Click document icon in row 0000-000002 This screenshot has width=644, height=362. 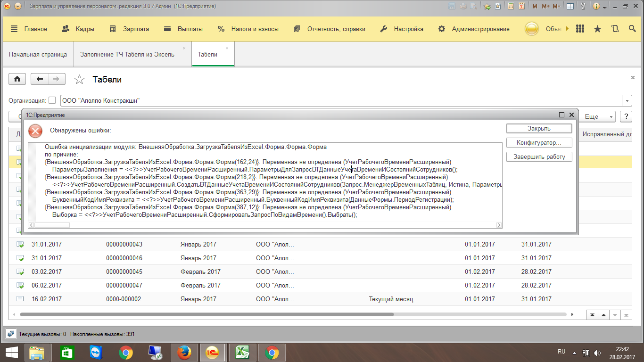click(20, 299)
